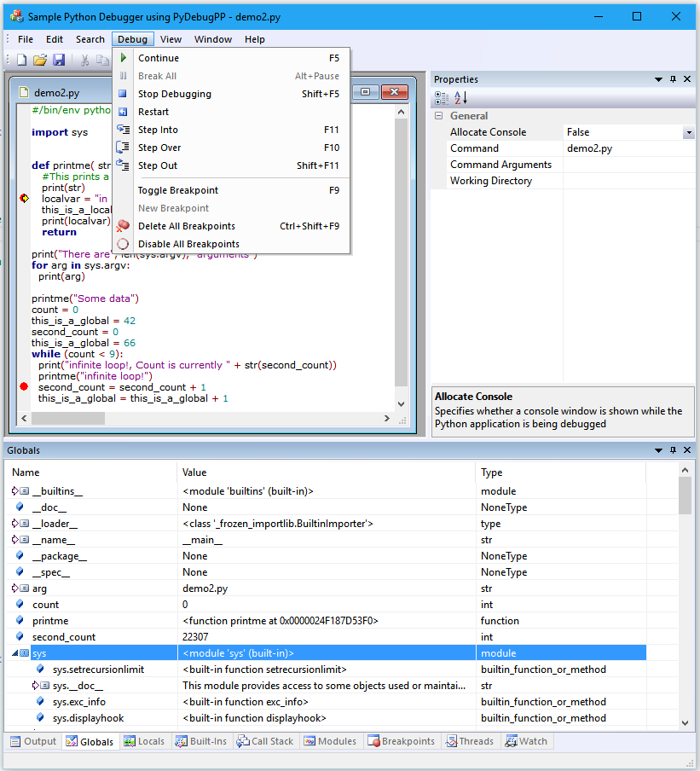Screen dimensions: 700x771
Task: Click the Working Directory value field
Action: (628, 181)
